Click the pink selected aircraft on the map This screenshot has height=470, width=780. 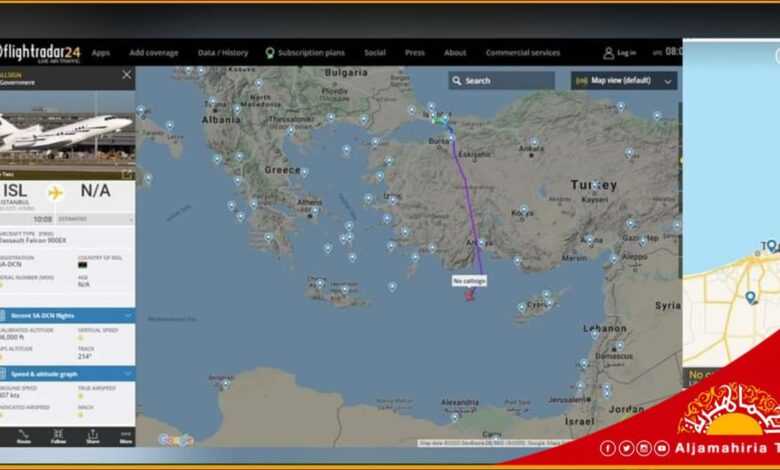pos(469,295)
